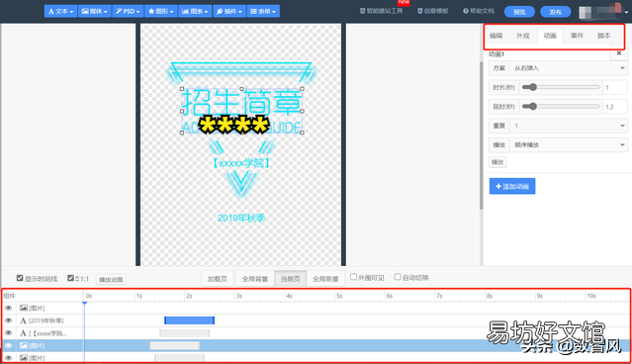Click the text icon beside 2019年秋季 layer
632x364 pixels.
[23, 320]
